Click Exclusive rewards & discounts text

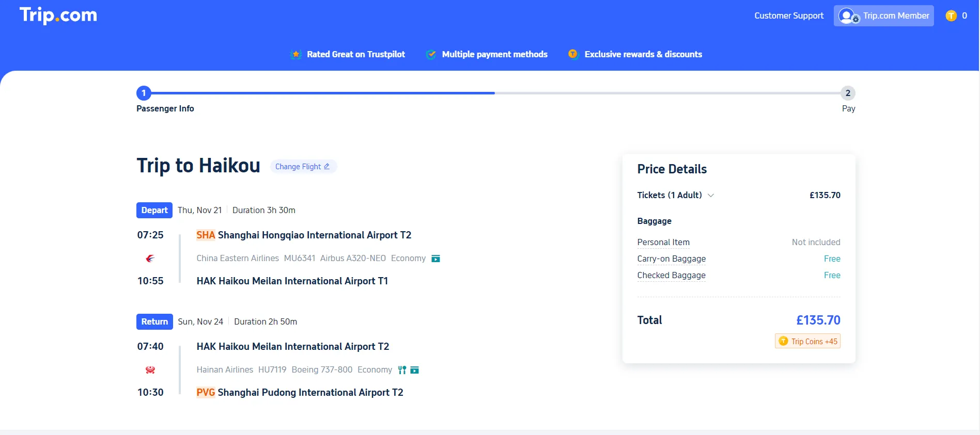[x=643, y=54]
